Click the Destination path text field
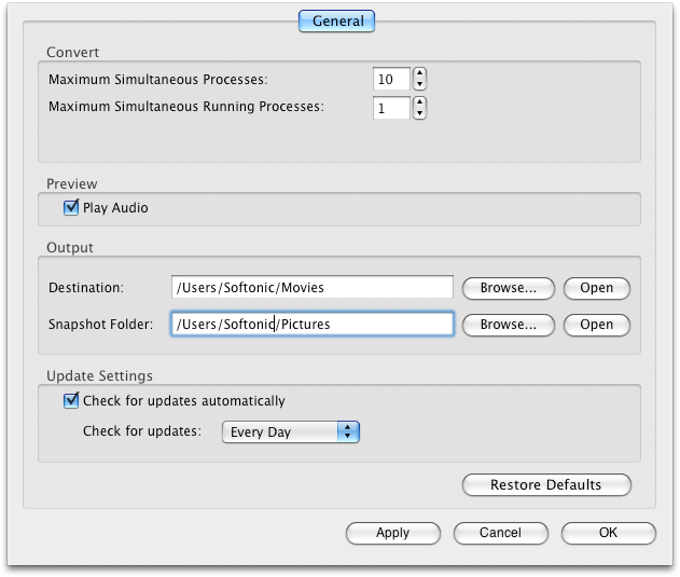 [x=312, y=288]
